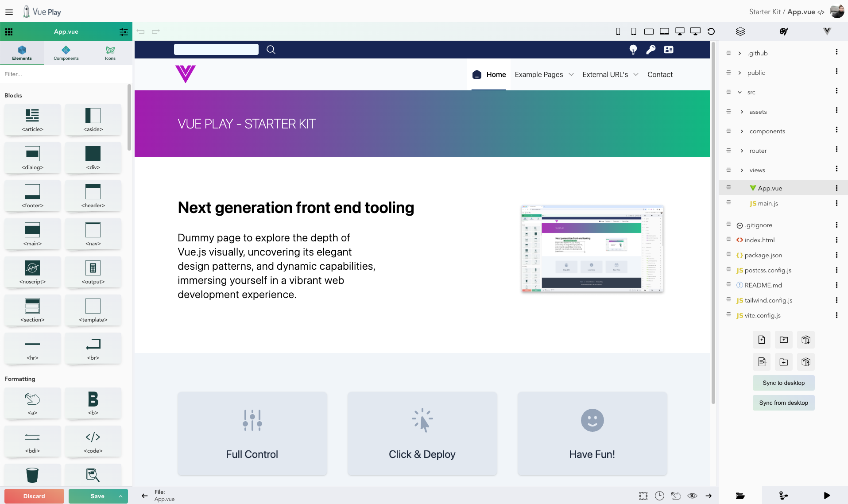
Task: Click the undo arrow in toolbar
Action: (141, 31)
